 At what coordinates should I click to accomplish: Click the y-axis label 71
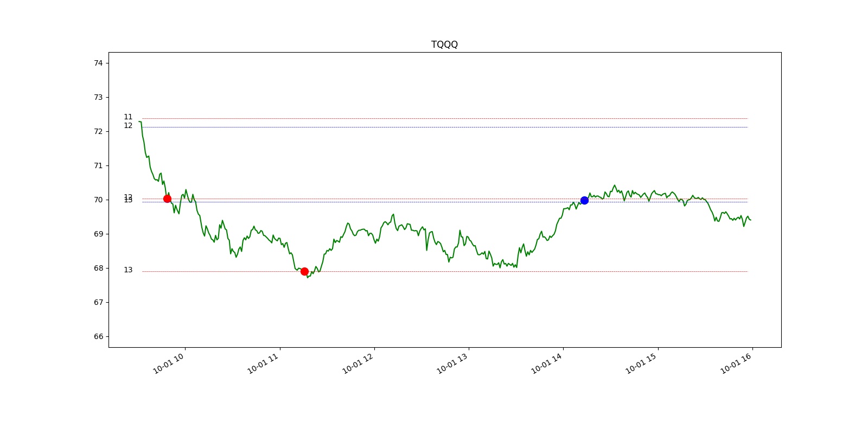pyautogui.click(x=98, y=165)
